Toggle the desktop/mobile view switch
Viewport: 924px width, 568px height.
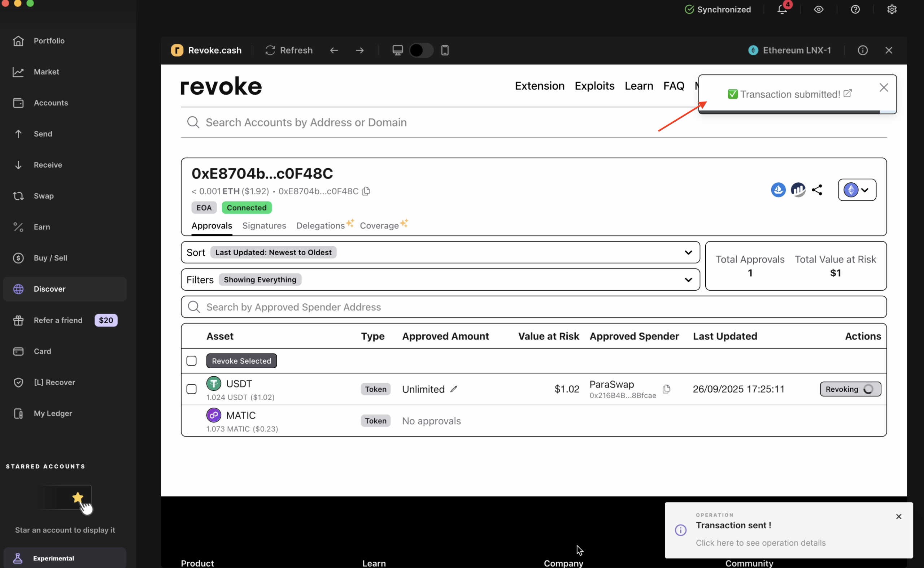click(421, 50)
